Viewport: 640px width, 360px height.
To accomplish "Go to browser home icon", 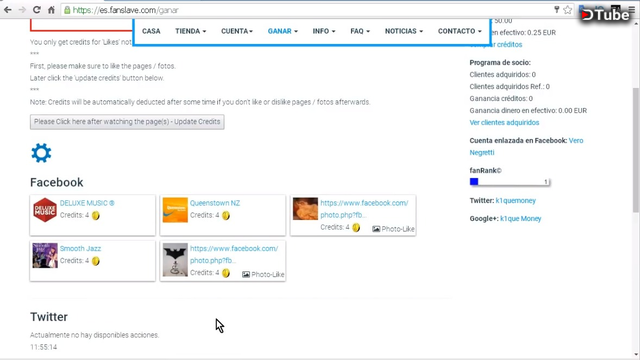I will pyautogui.click(x=51, y=10).
